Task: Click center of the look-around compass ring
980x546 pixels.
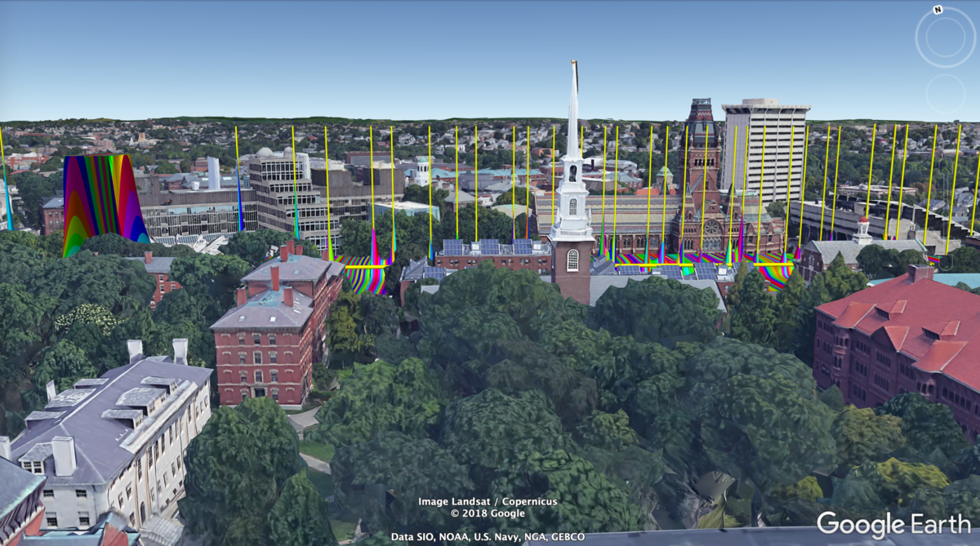Action: coord(945,38)
